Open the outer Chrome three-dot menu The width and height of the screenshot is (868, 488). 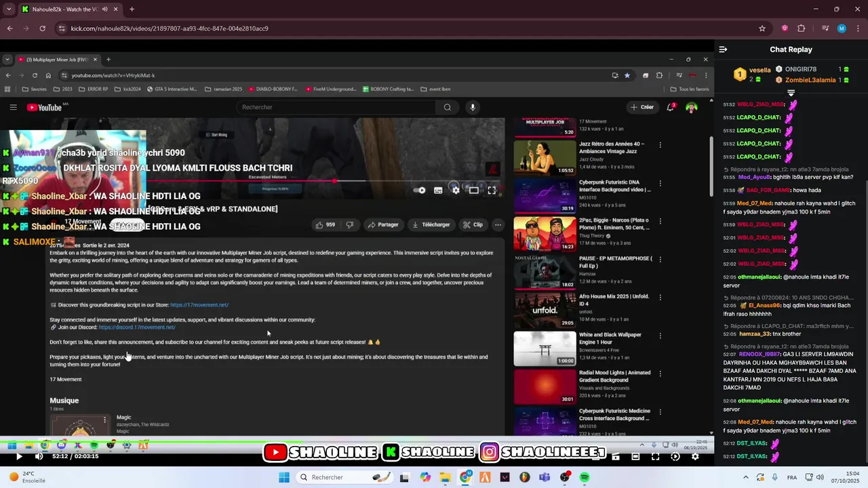coord(858,28)
